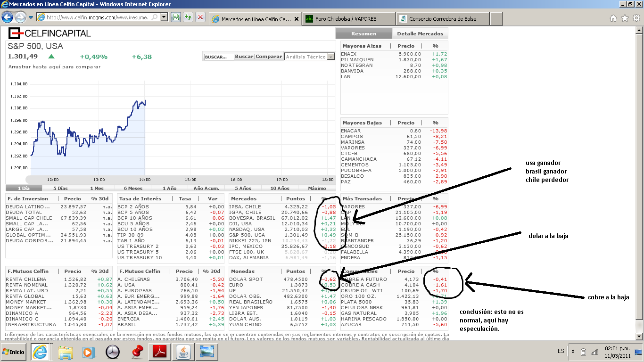Select the Detalle Mercados tab
This screenshot has height=362, width=644.
[x=420, y=33]
